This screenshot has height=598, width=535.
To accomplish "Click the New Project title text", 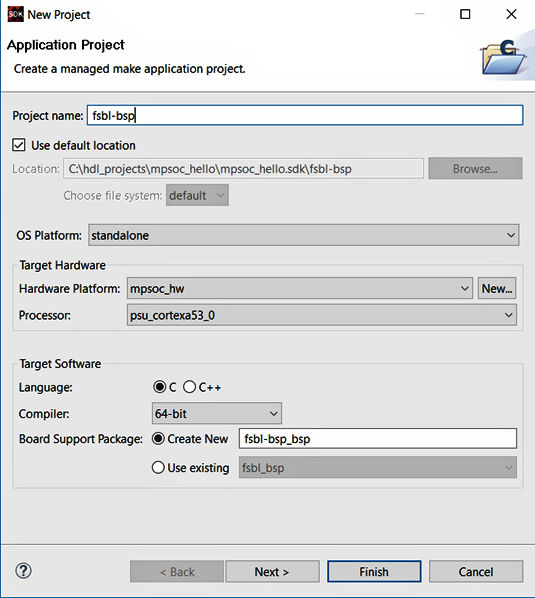I will [x=59, y=14].
